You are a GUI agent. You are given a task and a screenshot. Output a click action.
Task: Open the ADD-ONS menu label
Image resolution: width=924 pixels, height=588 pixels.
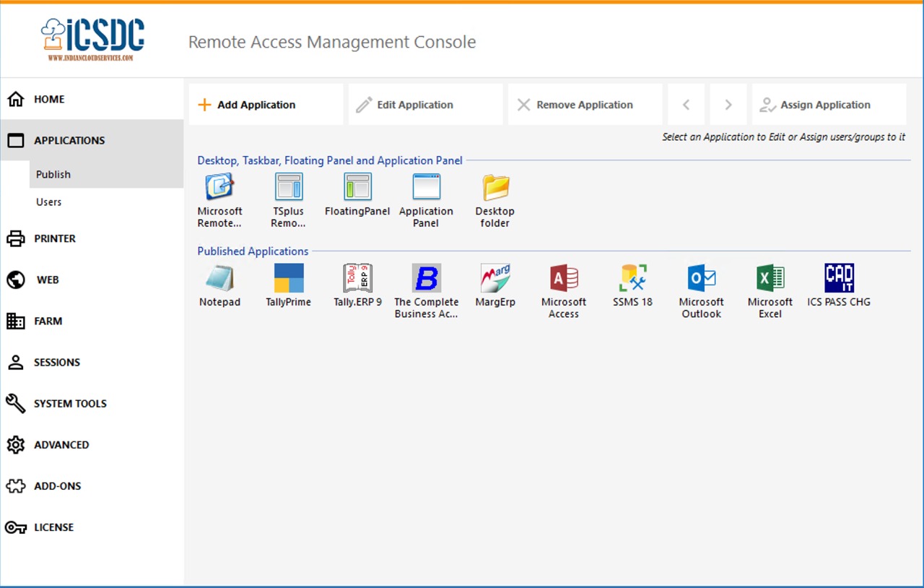click(58, 485)
